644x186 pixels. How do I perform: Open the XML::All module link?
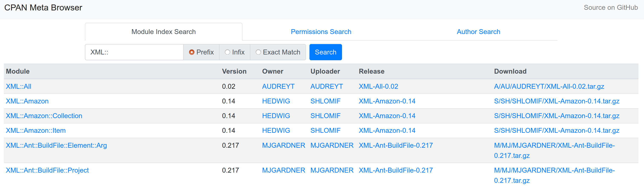pos(19,86)
